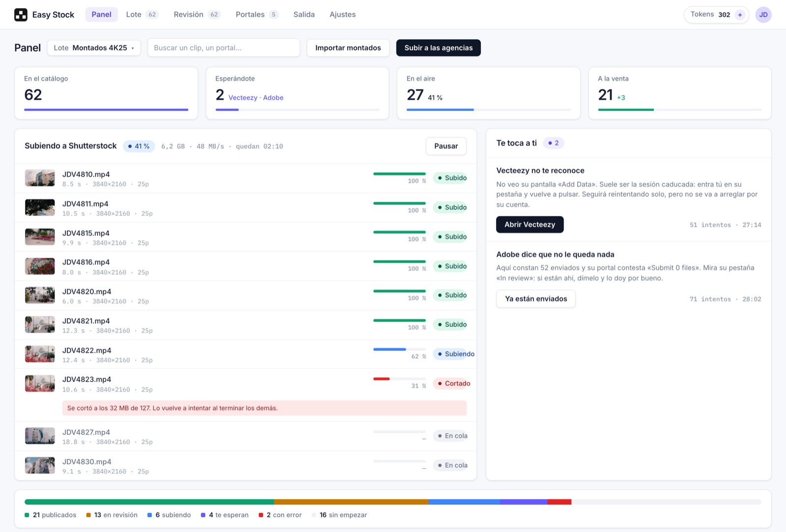Open the Vecteezy · Adobe link
The width and height of the screenshot is (786, 532).
click(255, 98)
